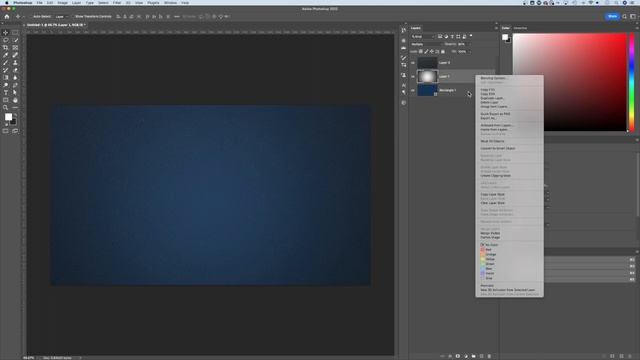Click the hue slider in Color panel

click(632, 83)
